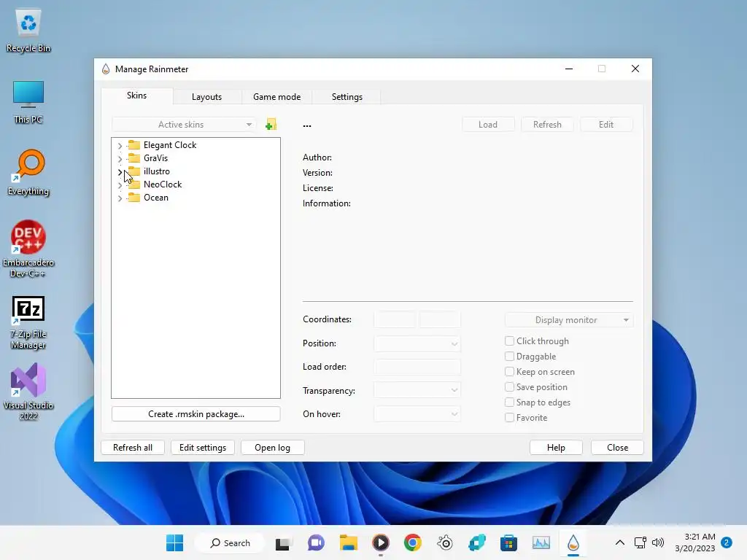The height and width of the screenshot is (560, 747).
Task: Expand the Ocean tree node
Action: 120,198
